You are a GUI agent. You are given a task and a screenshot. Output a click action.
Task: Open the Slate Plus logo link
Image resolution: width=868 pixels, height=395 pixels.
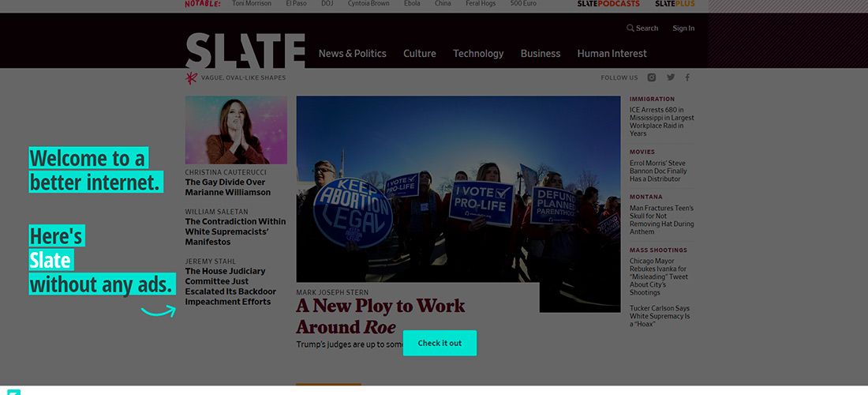(x=675, y=4)
